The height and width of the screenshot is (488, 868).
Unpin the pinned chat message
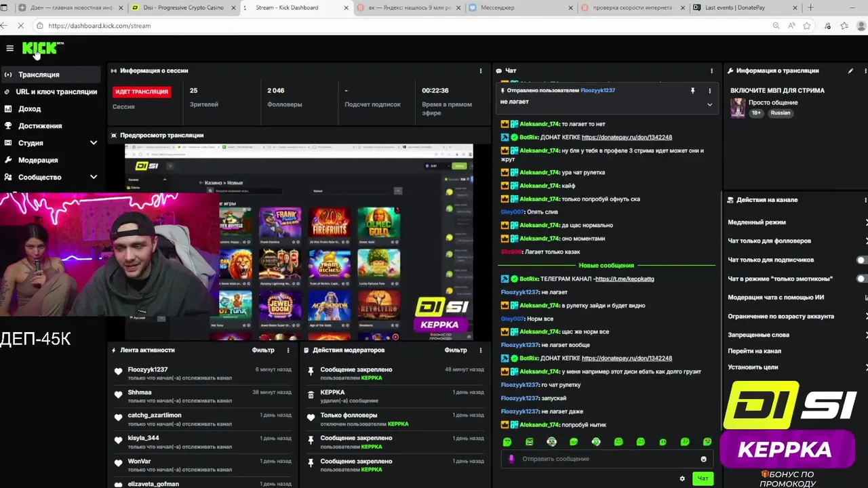[692, 90]
